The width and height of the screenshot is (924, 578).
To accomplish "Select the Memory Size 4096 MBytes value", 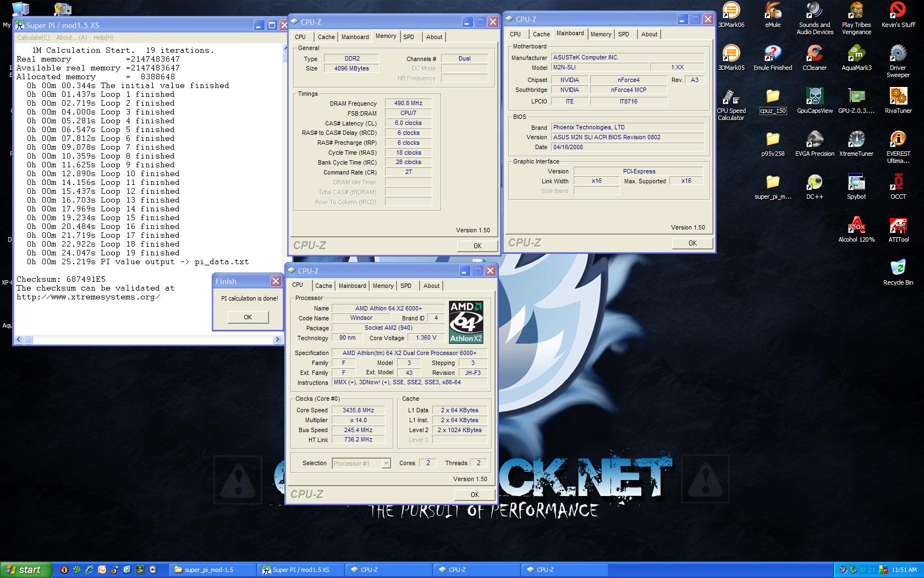I will click(351, 69).
